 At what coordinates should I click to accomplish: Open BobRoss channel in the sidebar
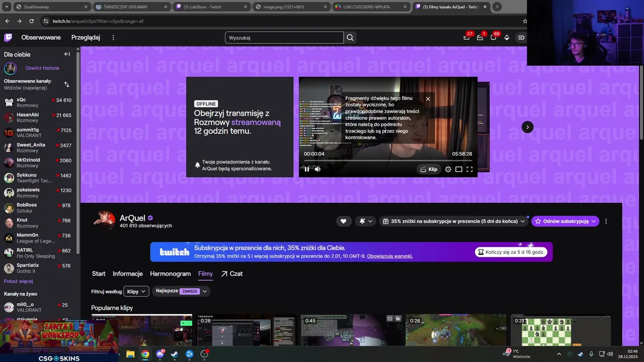tap(38, 208)
